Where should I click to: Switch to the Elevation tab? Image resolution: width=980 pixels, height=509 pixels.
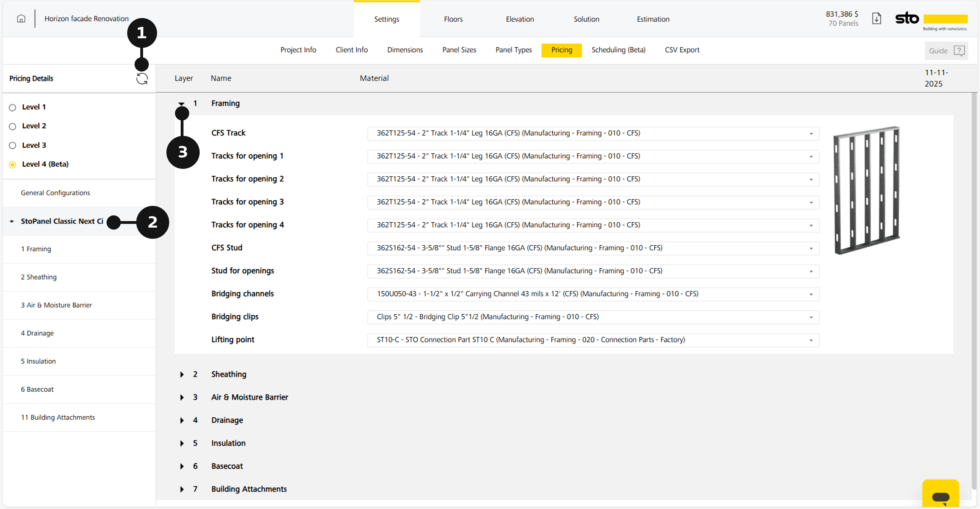pyautogui.click(x=520, y=19)
